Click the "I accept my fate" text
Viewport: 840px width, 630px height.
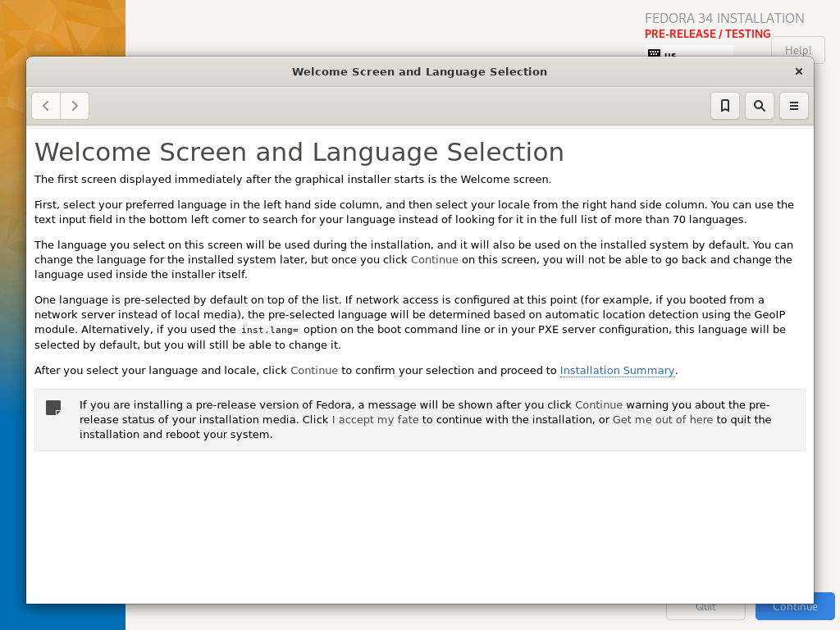[375, 419]
